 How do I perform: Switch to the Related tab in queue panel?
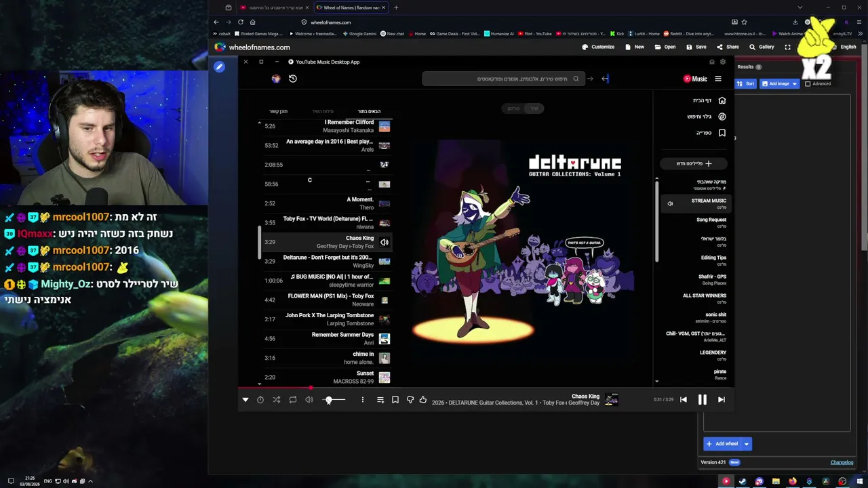click(278, 111)
